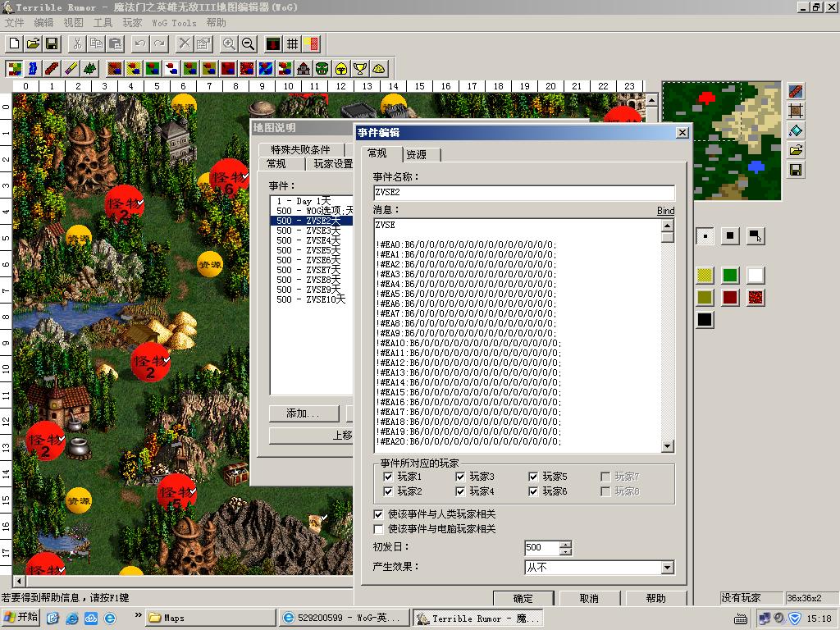
Task: Click the road tile icon beside minimap
Action: click(796, 91)
